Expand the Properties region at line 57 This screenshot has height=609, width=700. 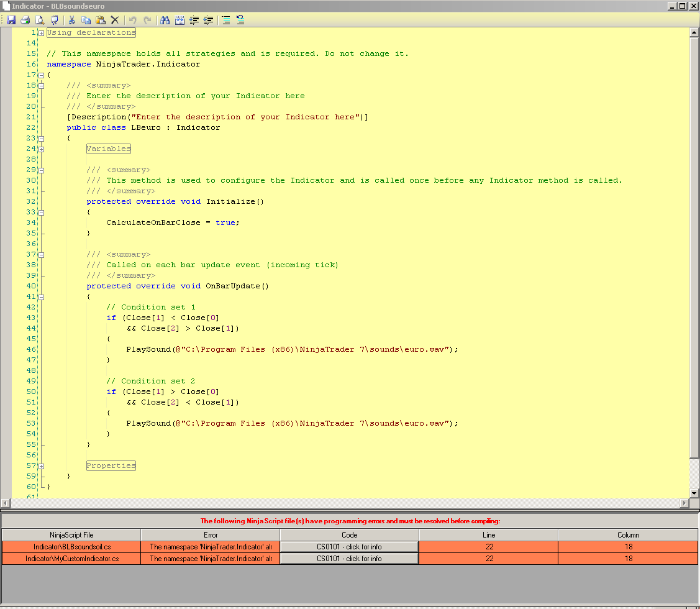coord(41,467)
